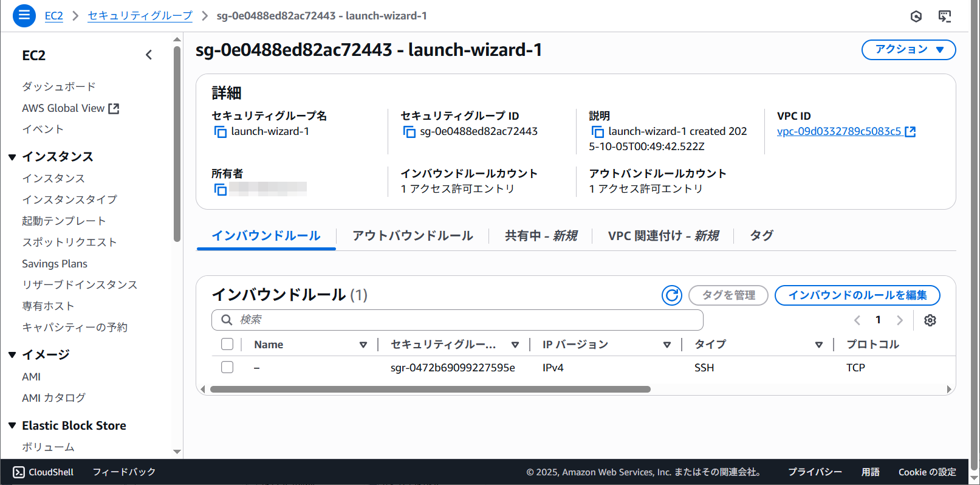
Task: Click インバウンドのルールを編集 button
Action: point(857,295)
